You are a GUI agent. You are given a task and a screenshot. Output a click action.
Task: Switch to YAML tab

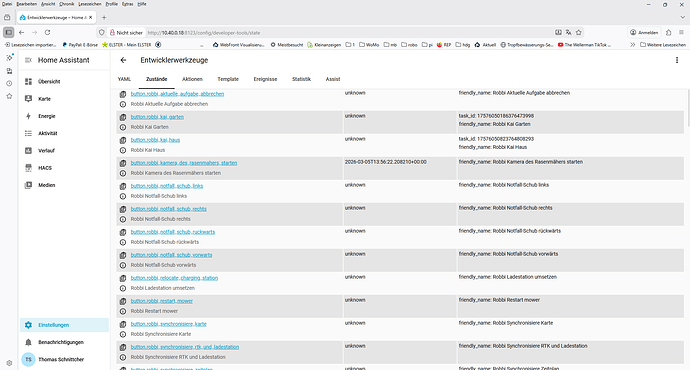125,79
